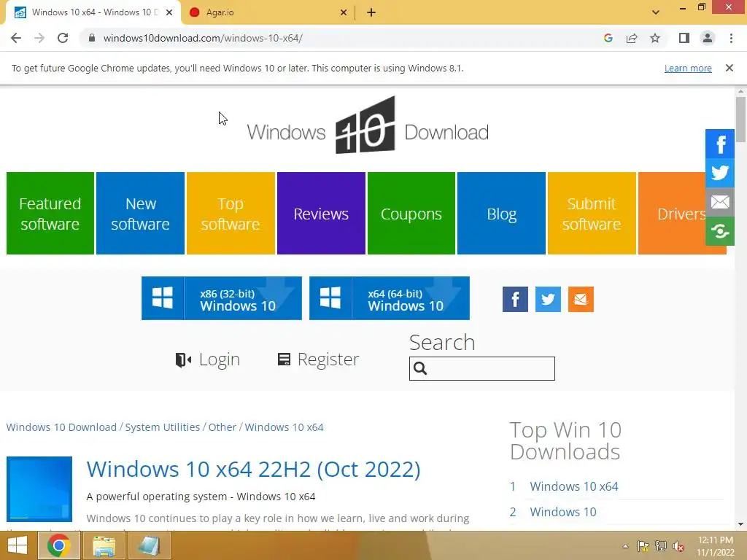Close the Windows 10 x64 tab
The image size is (747, 560).
click(169, 12)
